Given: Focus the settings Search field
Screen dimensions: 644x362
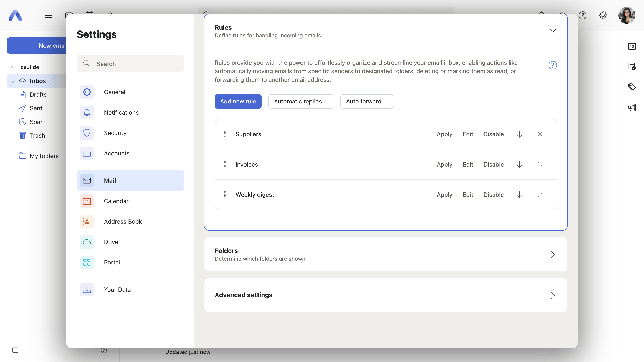Looking at the screenshot, I should coord(130,63).
